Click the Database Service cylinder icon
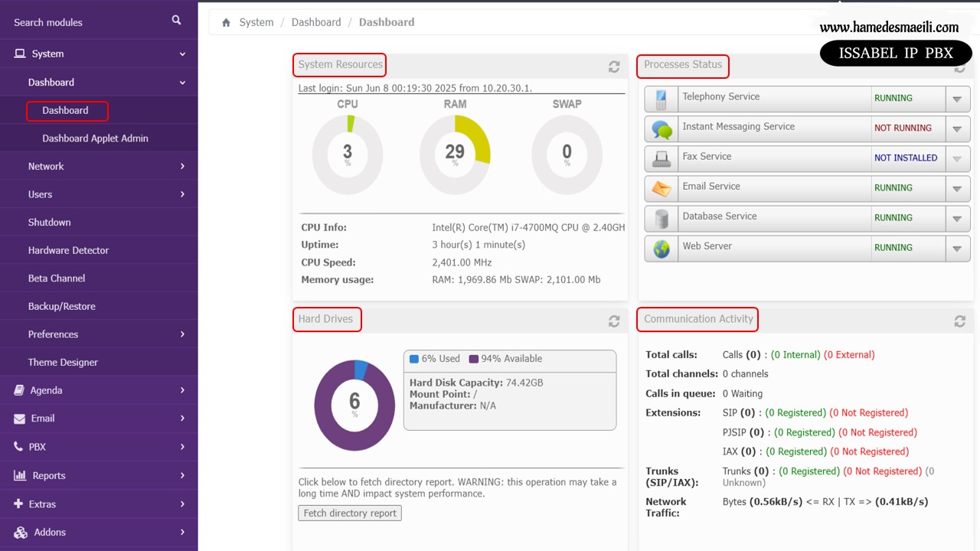Image resolution: width=980 pixels, height=551 pixels. (661, 218)
